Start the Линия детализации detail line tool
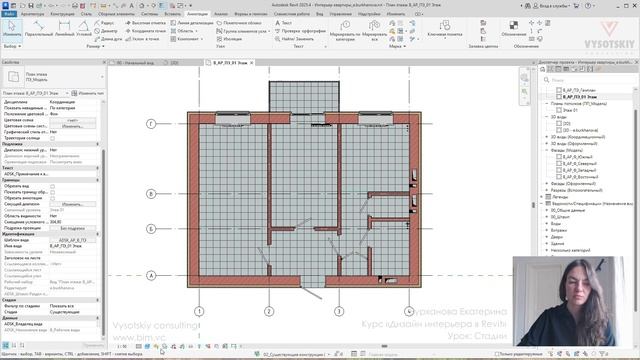 pos(192,23)
